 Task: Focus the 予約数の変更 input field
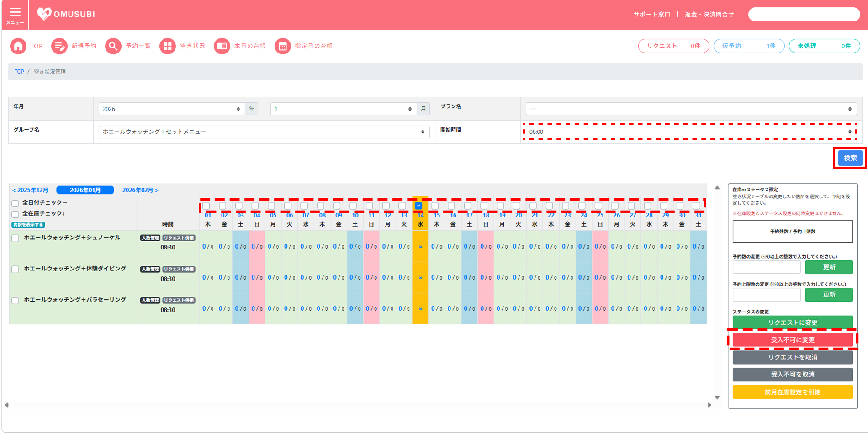tap(767, 267)
